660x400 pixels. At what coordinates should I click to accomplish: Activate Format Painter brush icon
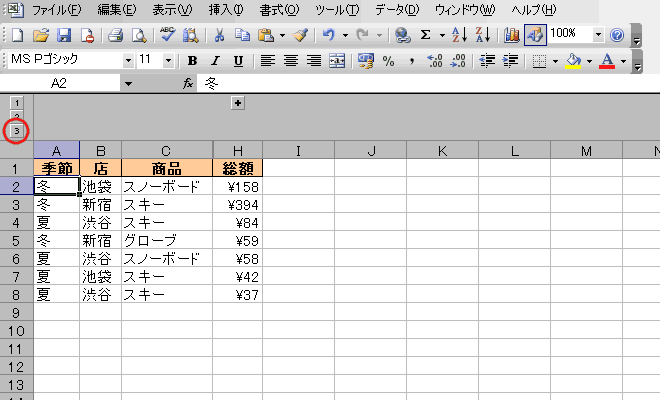tap(301, 35)
